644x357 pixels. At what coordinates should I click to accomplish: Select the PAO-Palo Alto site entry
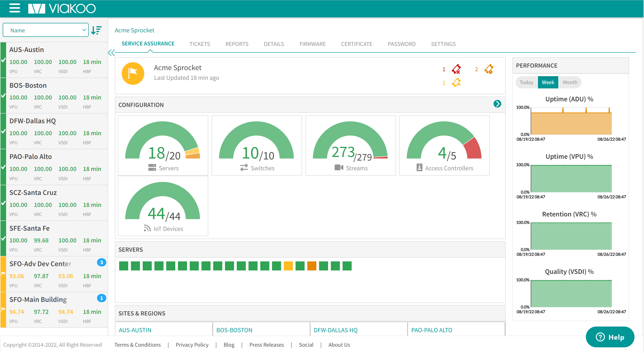pyautogui.click(x=30, y=157)
